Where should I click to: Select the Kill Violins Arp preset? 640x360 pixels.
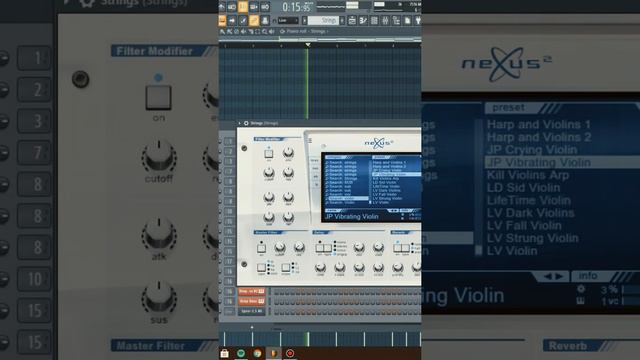[386, 179]
